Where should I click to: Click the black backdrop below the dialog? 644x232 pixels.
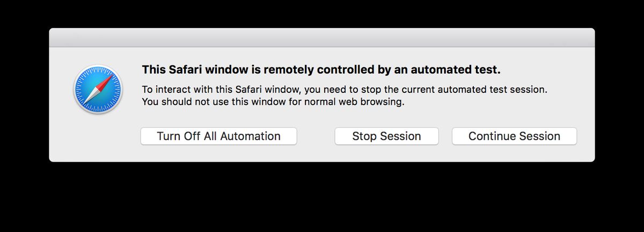pos(322,199)
